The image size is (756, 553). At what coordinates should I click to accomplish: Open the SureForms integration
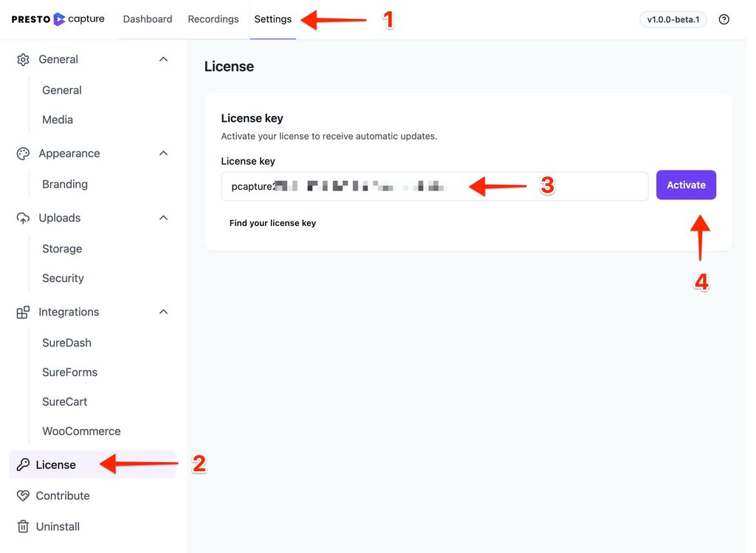tap(69, 372)
